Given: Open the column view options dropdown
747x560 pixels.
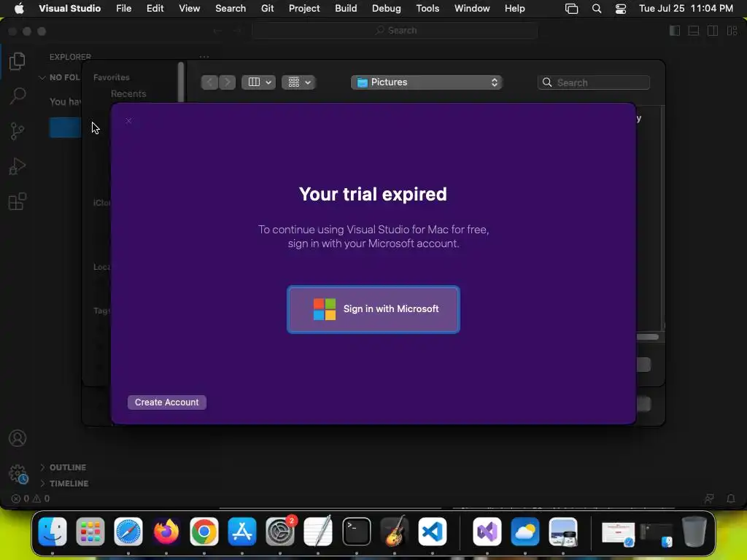Looking at the screenshot, I should [259, 82].
